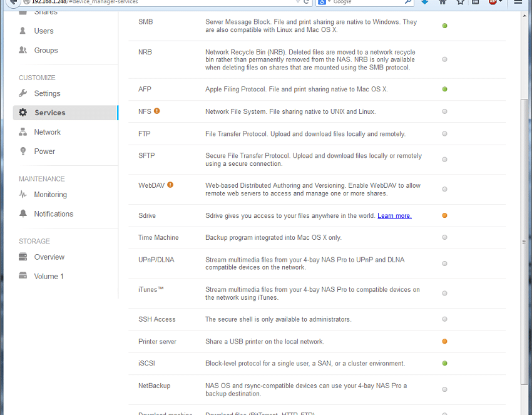The width and height of the screenshot is (532, 415).
Task: Open the Sdrive Learn more link
Action: [x=394, y=215]
